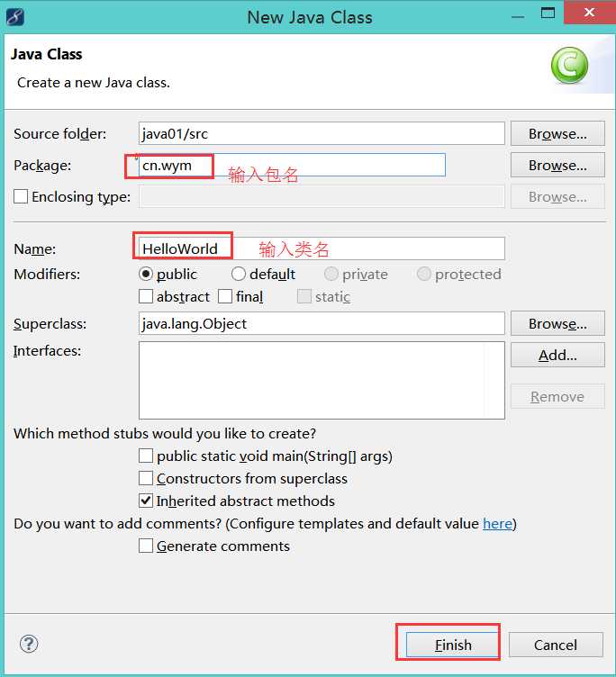This screenshot has width=616, height=677.
Task: Minimize the New Java Class dialog
Action: (518, 16)
